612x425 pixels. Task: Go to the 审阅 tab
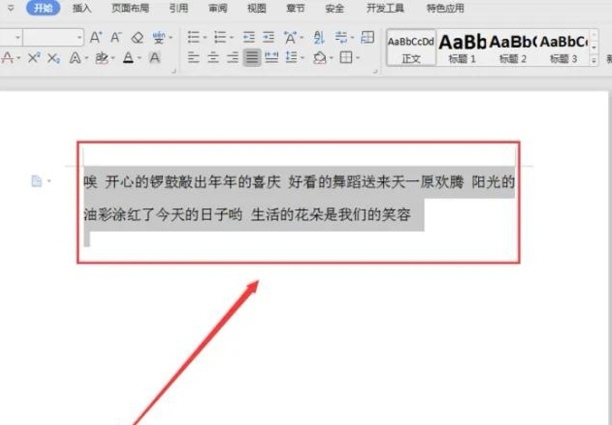pyautogui.click(x=218, y=8)
